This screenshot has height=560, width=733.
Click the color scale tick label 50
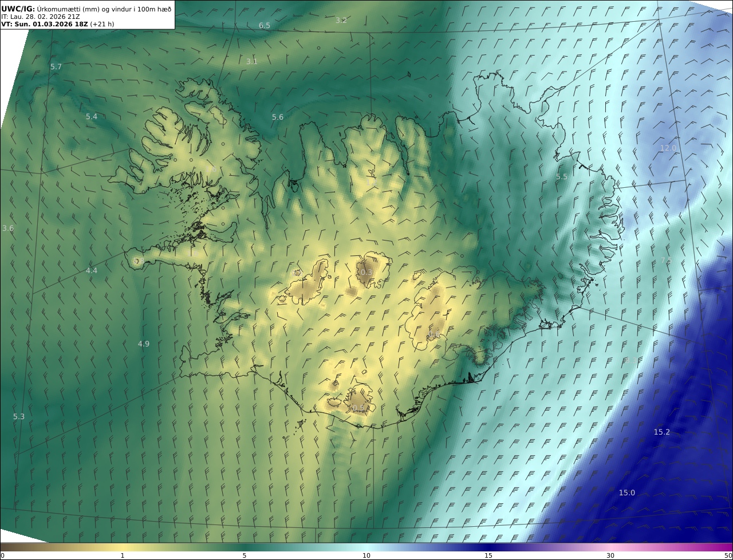click(x=728, y=556)
